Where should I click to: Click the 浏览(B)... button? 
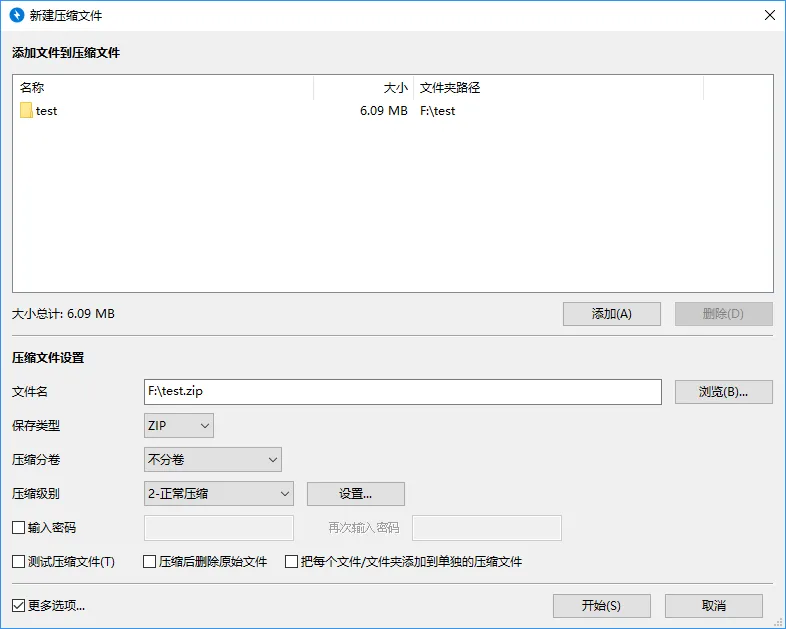point(723,392)
